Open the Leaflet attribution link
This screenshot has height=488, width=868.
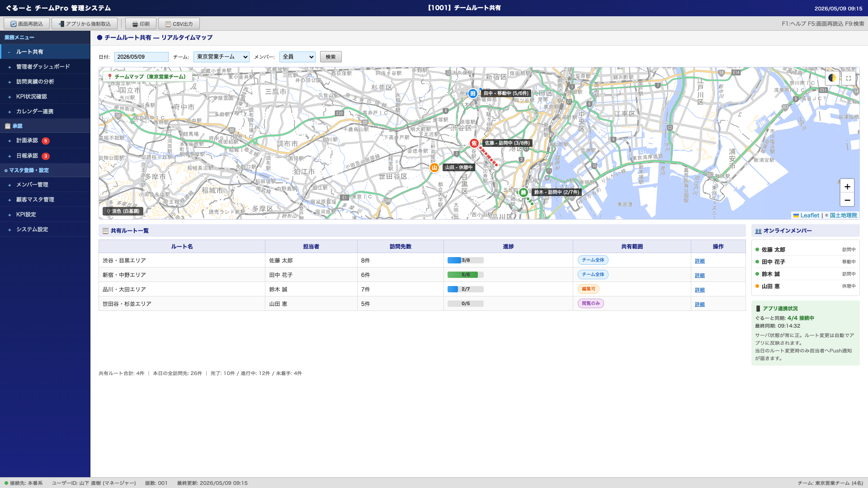pyautogui.click(x=806, y=216)
